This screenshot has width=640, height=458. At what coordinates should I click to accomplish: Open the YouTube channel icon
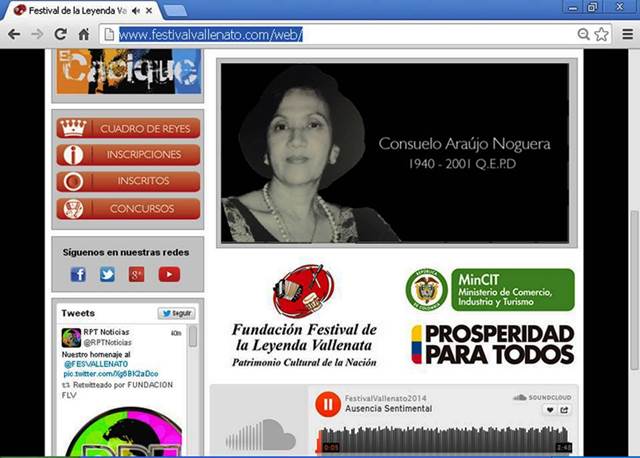click(x=168, y=274)
